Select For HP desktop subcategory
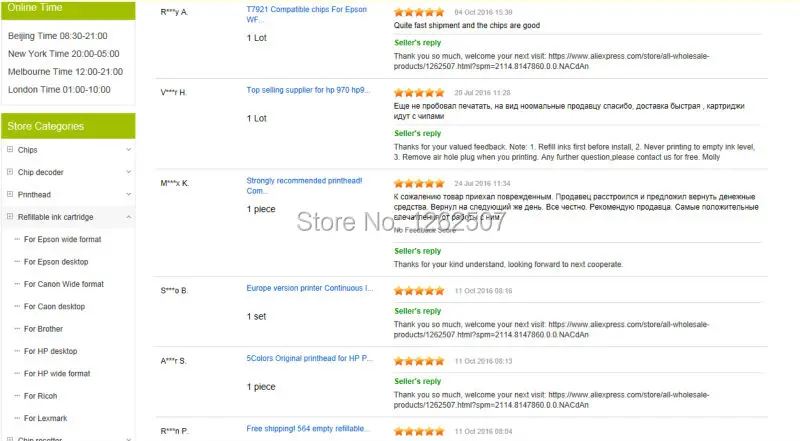The height and width of the screenshot is (441, 800). (51, 352)
